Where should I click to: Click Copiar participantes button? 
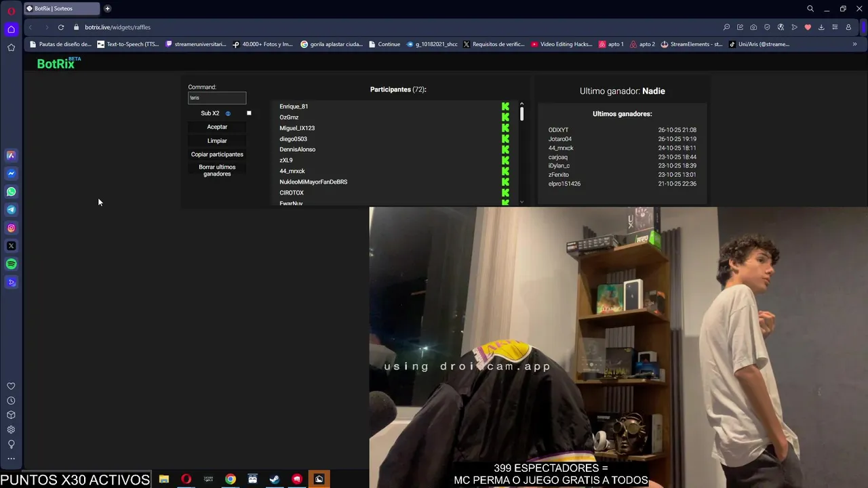[x=217, y=155]
